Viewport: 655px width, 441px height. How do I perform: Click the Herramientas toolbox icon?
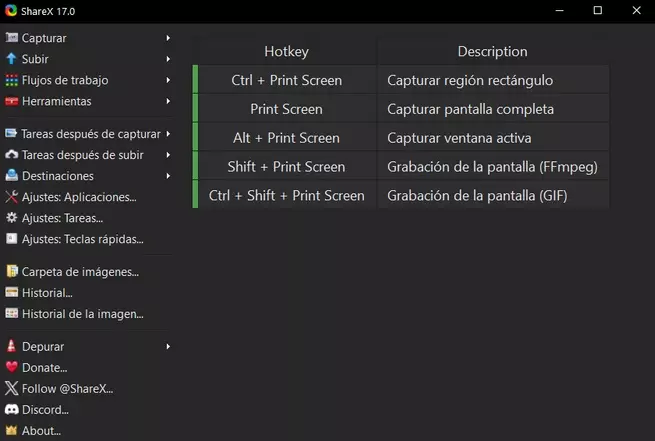[x=11, y=101]
